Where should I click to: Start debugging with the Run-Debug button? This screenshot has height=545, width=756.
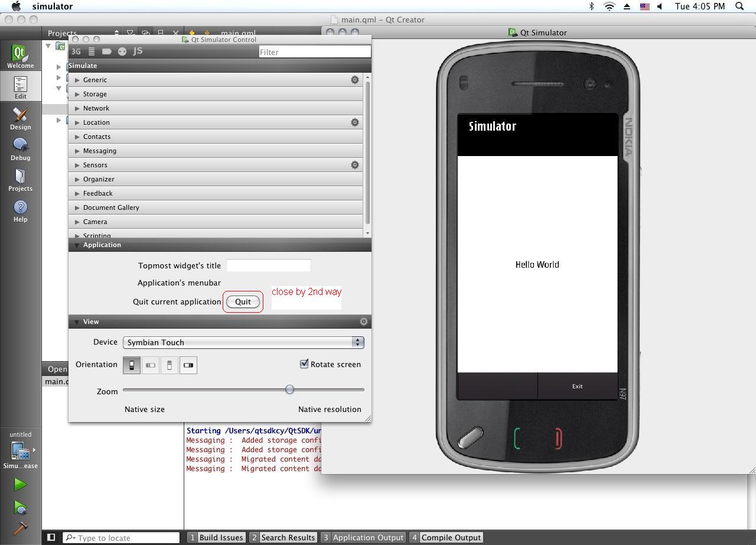(x=20, y=508)
